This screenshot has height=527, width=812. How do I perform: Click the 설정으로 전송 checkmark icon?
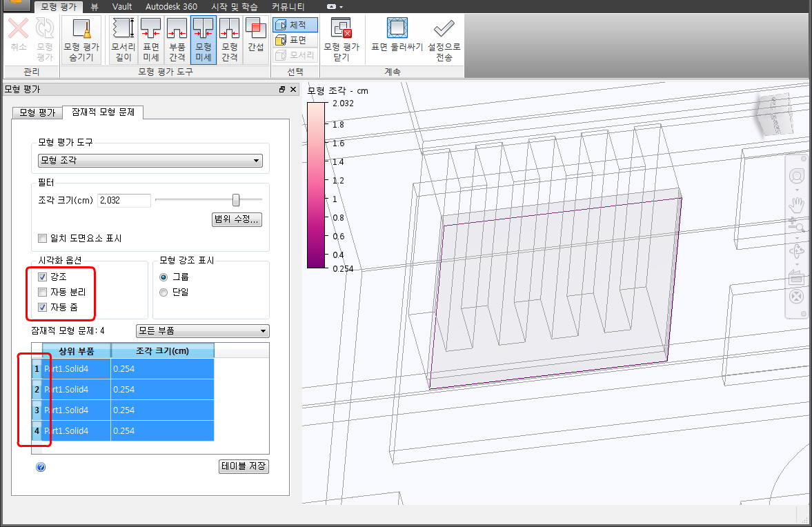pyautogui.click(x=444, y=39)
